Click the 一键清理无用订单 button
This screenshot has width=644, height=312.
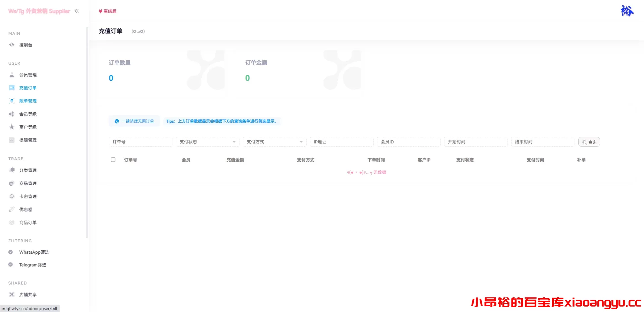point(134,121)
